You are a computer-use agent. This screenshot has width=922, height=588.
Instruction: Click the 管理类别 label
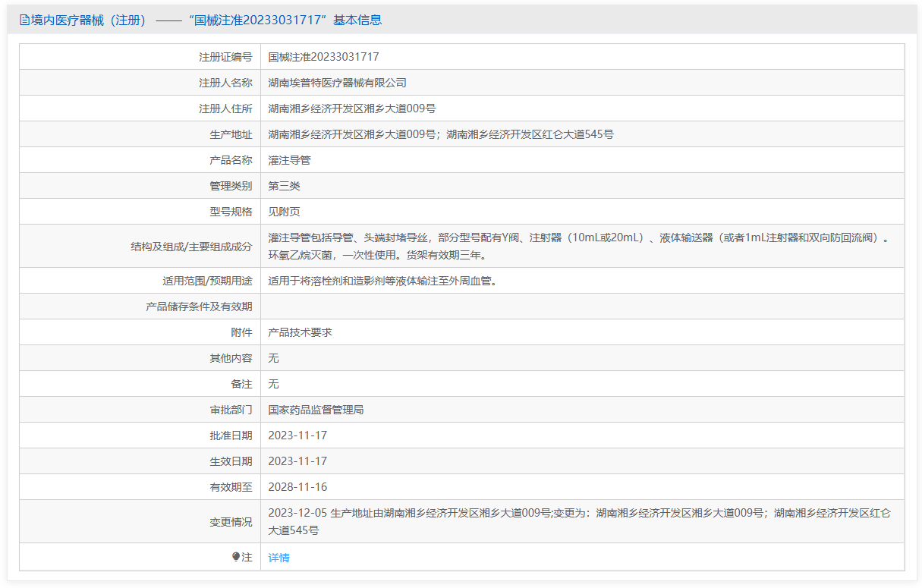tap(231, 186)
